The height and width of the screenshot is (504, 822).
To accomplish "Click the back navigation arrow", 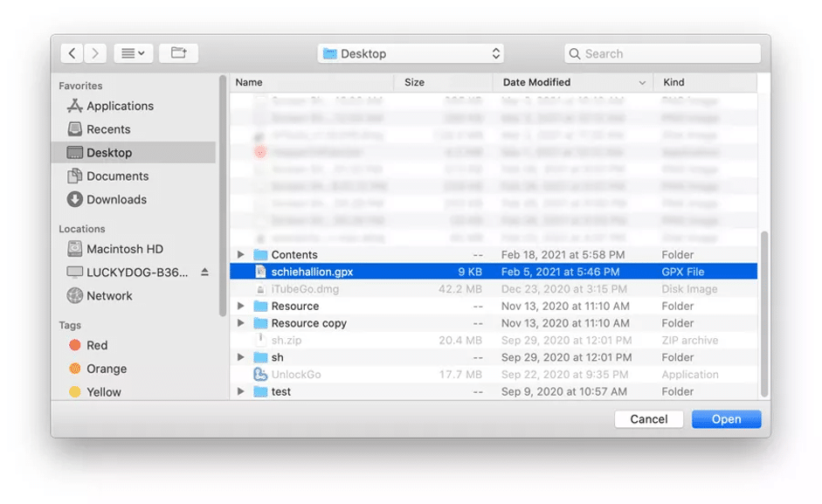I will point(73,53).
